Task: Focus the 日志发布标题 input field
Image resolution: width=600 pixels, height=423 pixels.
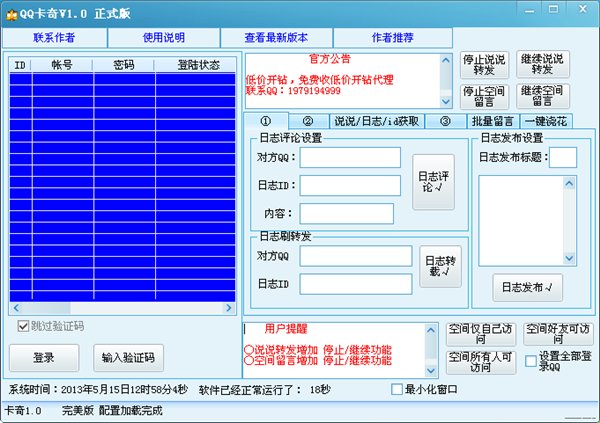Action: [563, 157]
